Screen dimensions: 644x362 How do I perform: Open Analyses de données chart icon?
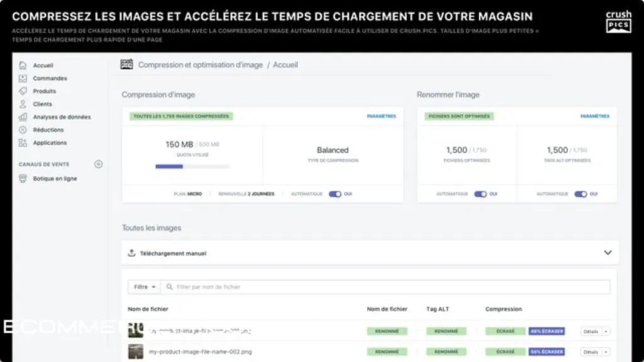(23, 117)
